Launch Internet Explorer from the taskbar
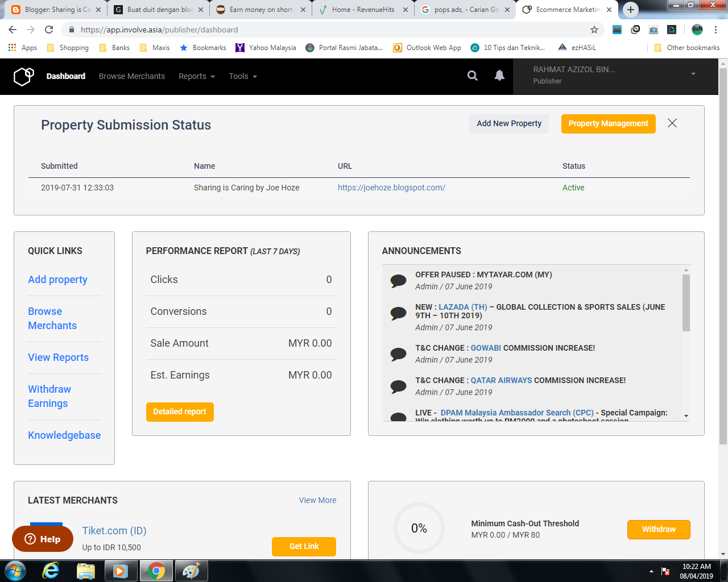The image size is (728, 582). 51,571
